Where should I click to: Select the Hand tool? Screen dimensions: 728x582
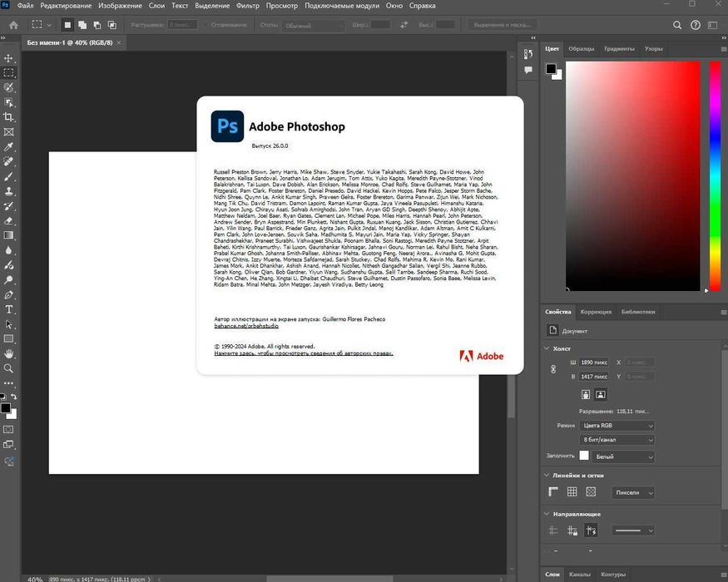[8, 353]
